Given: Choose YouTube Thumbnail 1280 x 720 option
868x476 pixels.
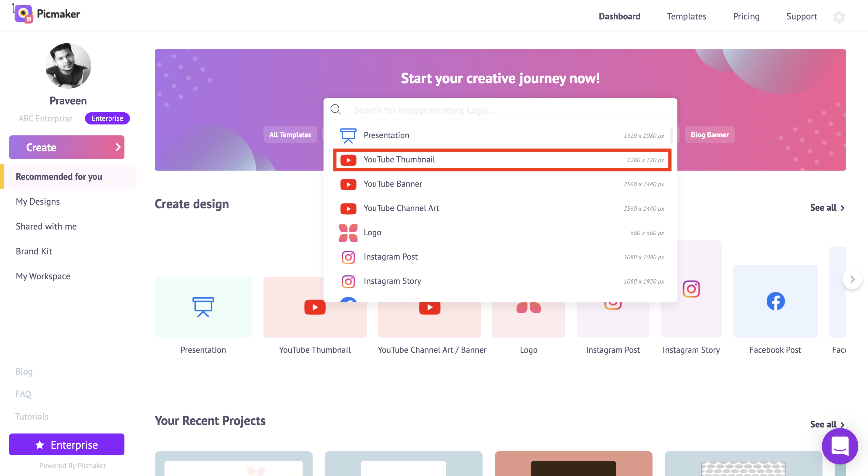Looking at the screenshot, I should point(502,160).
